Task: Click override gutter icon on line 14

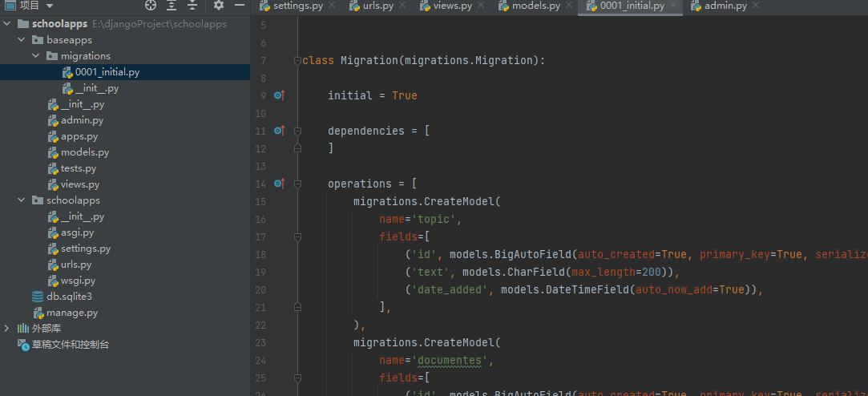Action: (280, 184)
